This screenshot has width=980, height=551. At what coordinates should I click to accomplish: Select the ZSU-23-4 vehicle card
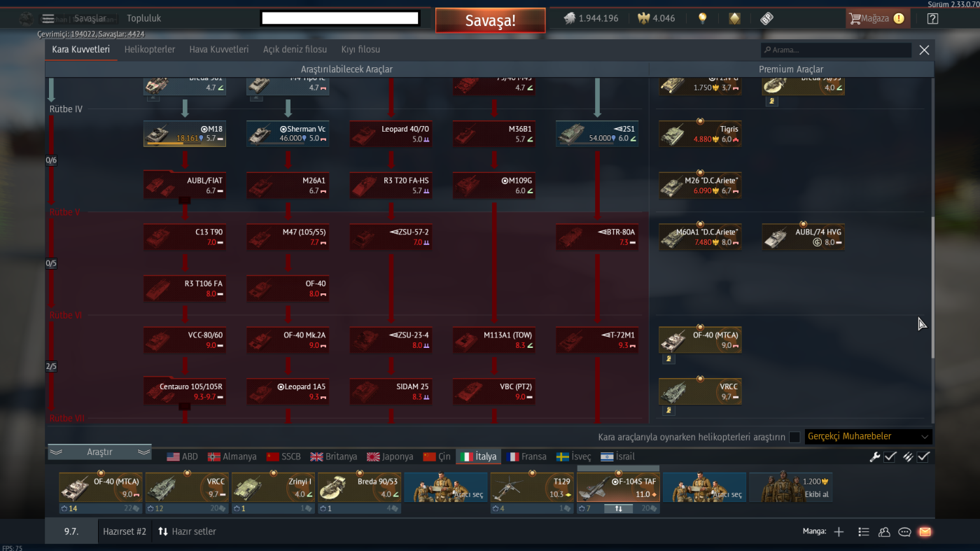point(391,340)
